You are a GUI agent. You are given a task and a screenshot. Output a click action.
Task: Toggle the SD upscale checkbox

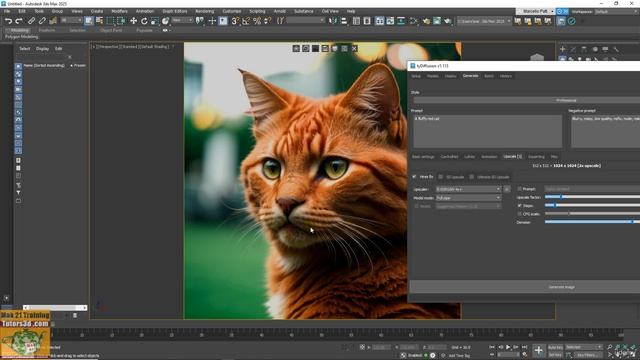pyautogui.click(x=440, y=177)
